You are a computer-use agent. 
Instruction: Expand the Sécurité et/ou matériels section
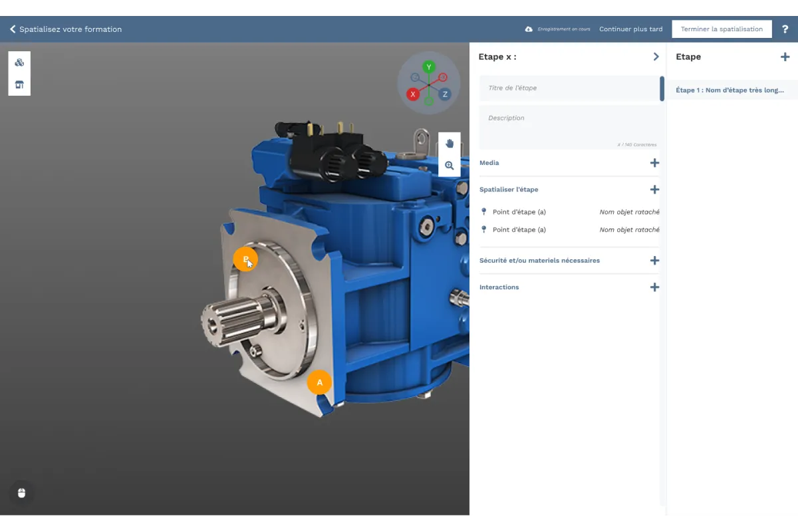click(x=654, y=261)
